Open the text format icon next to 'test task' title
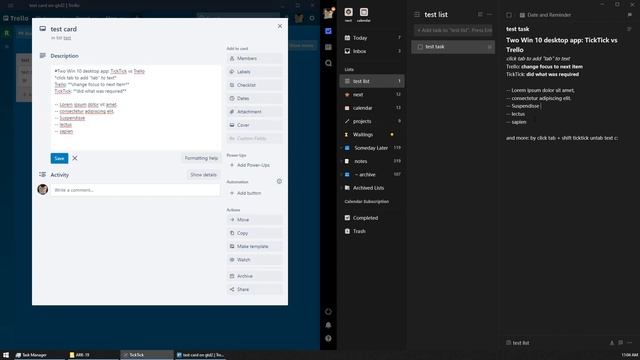The height and width of the screenshot is (360, 640). click(x=629, y=29)
